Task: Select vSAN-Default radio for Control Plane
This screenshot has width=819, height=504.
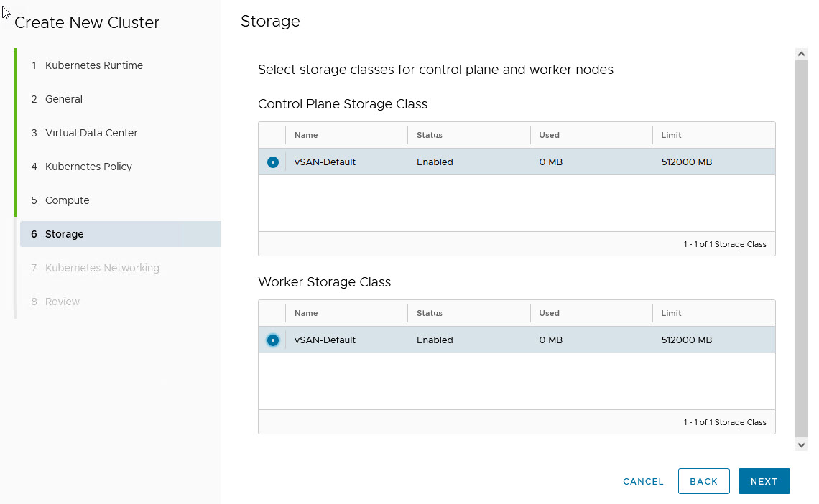Action: click(x=273, y=162)
